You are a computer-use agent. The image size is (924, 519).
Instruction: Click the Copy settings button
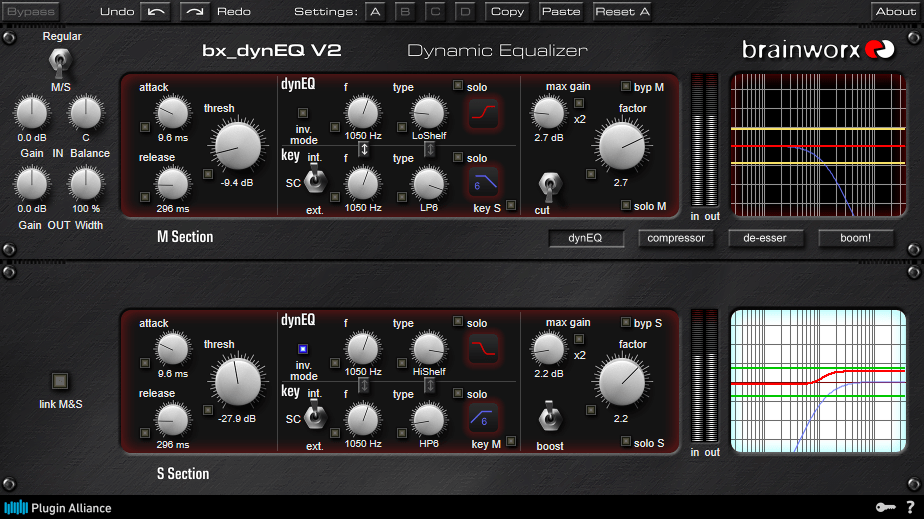click(507, 12)
